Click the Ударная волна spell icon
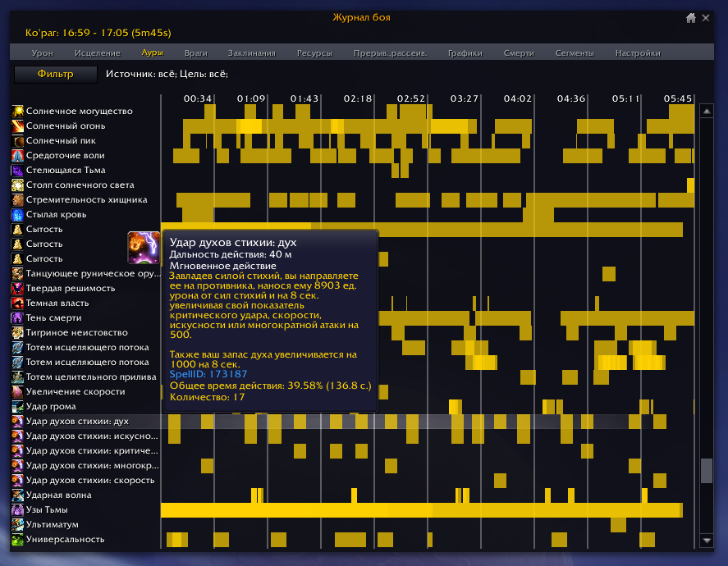This screenshot has height=566, width=728. pos(17,495)
